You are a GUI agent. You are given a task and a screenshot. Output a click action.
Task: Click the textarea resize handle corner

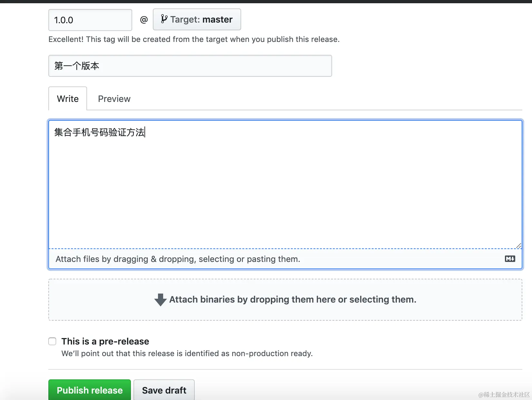coord(518,246)
